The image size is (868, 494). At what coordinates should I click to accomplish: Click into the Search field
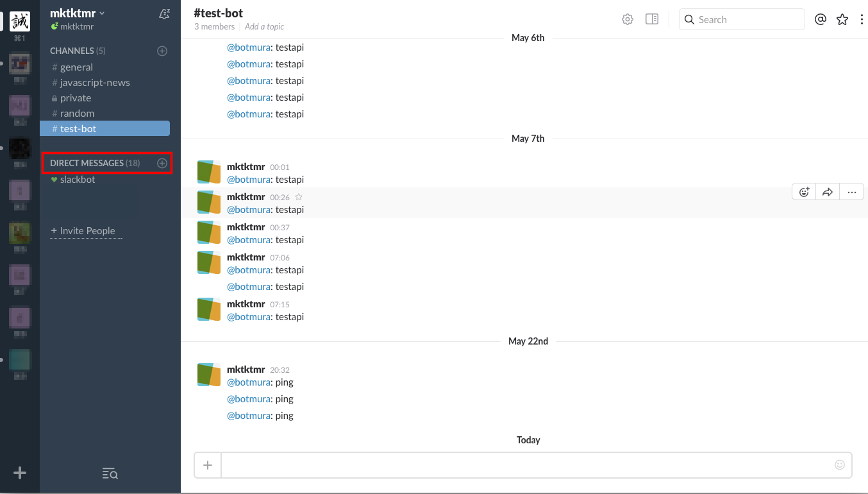tap(742, 19)
